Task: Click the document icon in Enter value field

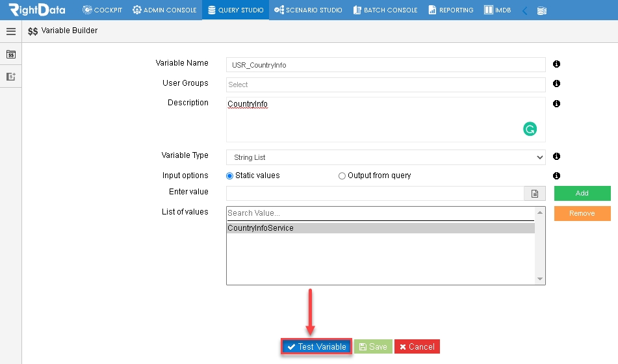Action: pos(535,194)
